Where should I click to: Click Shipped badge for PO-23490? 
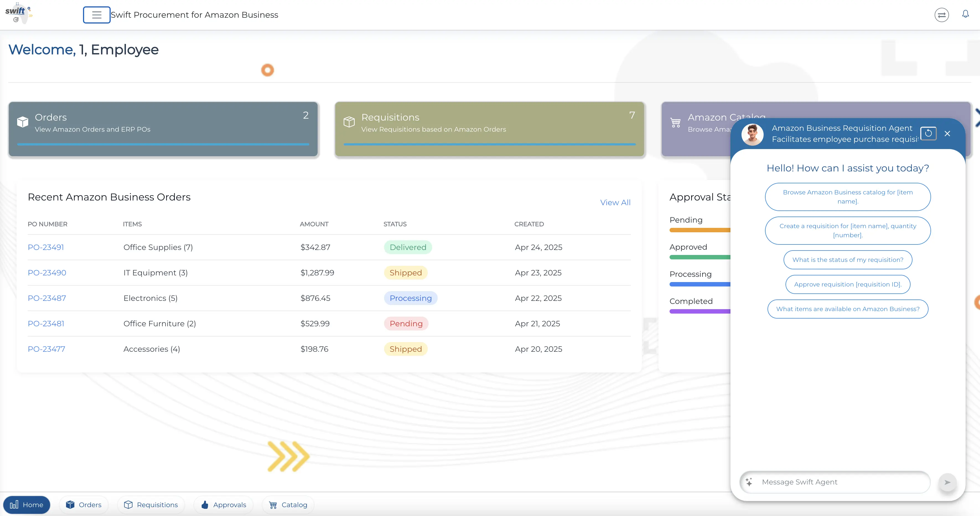pyautogui.click(x=406, y=273)
